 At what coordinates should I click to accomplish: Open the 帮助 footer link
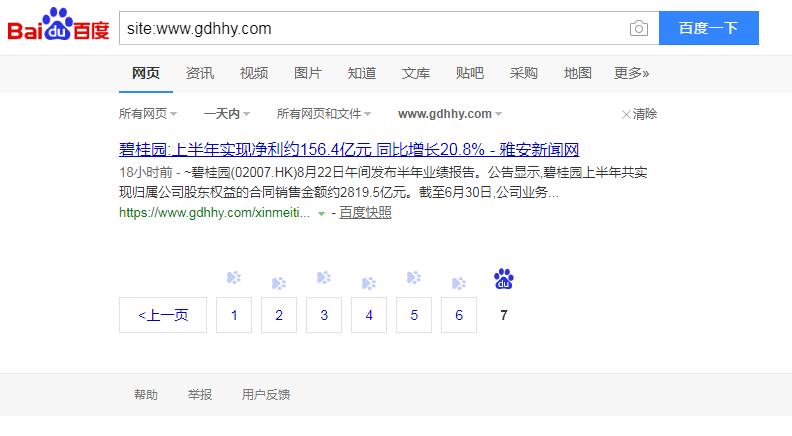pyautogui.click(x=146, y=395)
